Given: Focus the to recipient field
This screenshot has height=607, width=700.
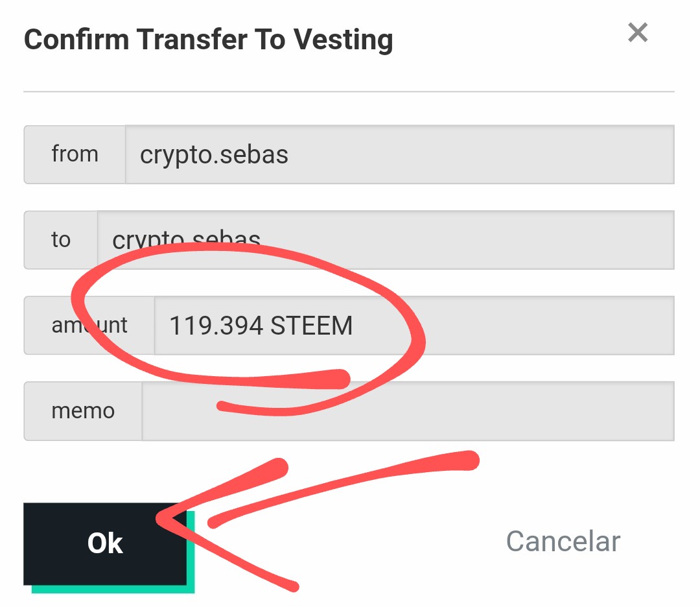Looking at the screenshot, I should tap(454, 240).
